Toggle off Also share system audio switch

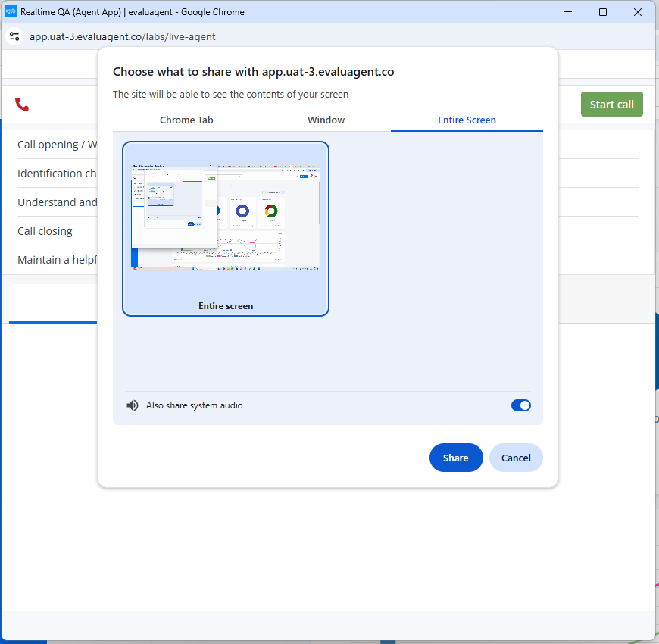tap(520, 405)
